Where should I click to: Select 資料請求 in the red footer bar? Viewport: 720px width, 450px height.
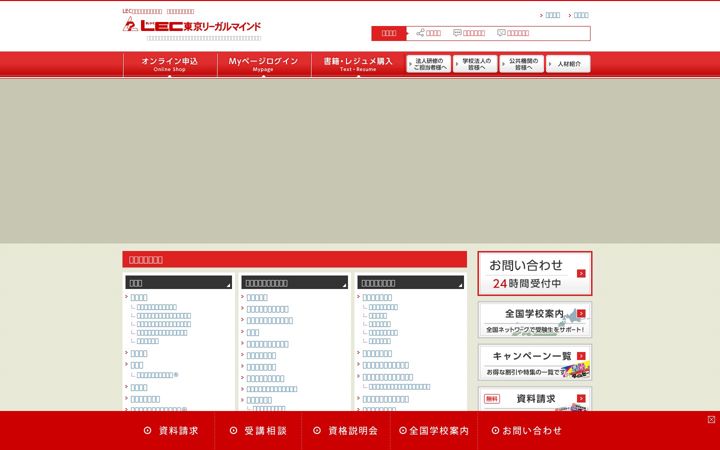(171, 431)
